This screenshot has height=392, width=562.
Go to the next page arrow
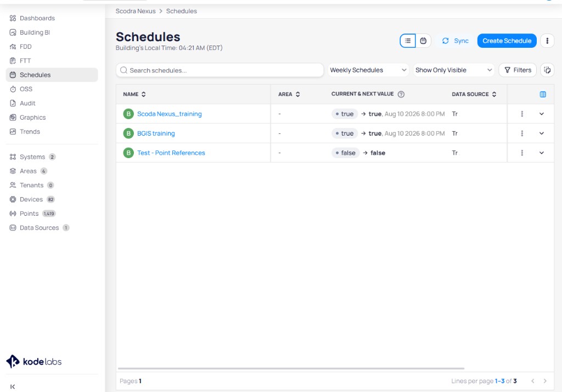point(545,381)
